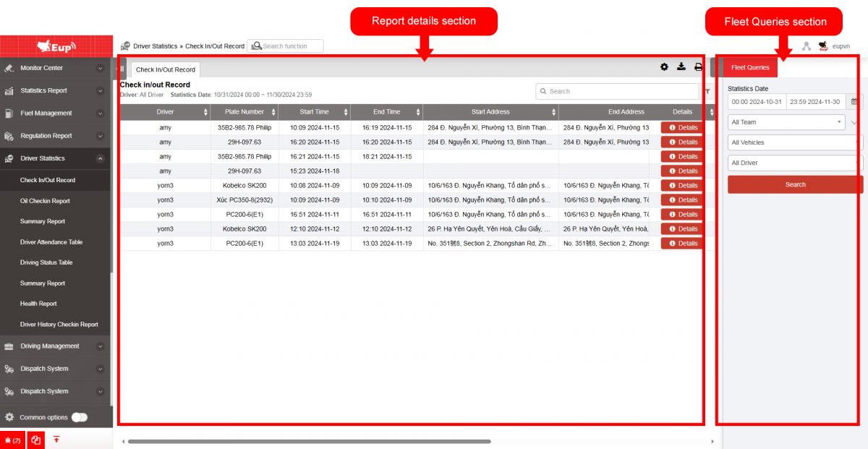Open the All Team dropdown
868x449 pixels.
pyautogui.click(x=786, y=123)
